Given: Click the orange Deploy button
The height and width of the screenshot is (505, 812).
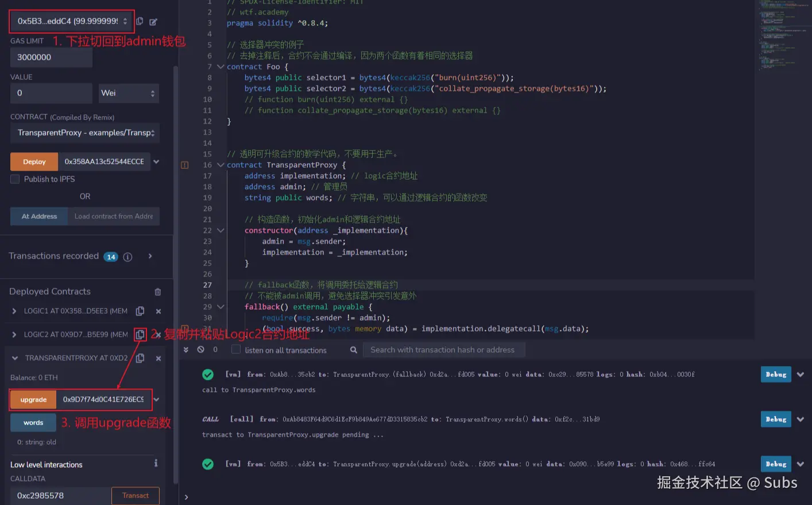Looking at the screenshot, I should click(34, 162).
